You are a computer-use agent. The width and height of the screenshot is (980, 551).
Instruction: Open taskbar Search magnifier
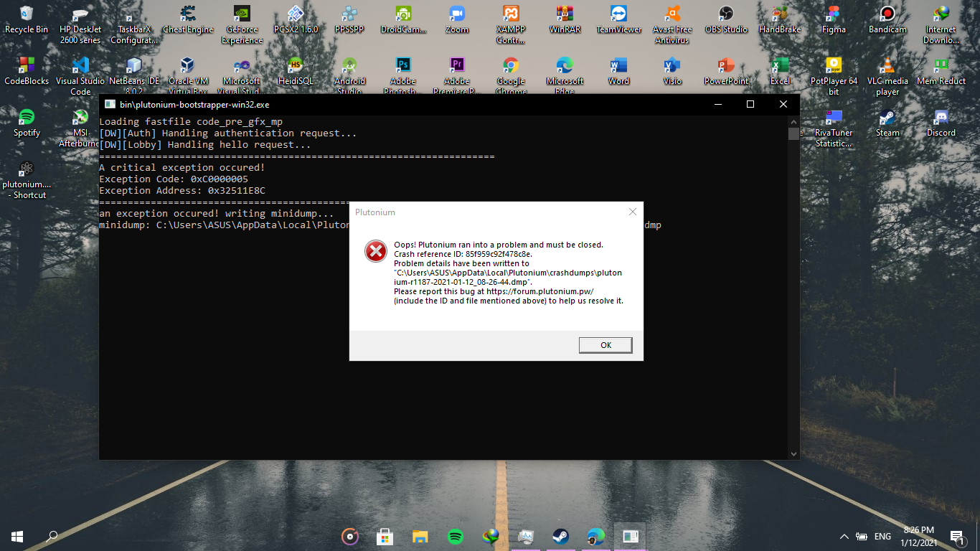(52, 536)
